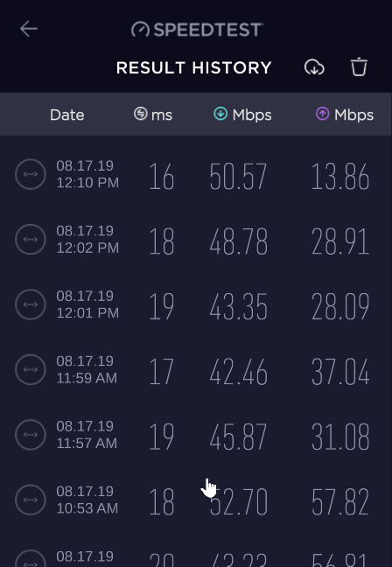Click connection icon for 12:02 PM result

(x=31, y=240)
